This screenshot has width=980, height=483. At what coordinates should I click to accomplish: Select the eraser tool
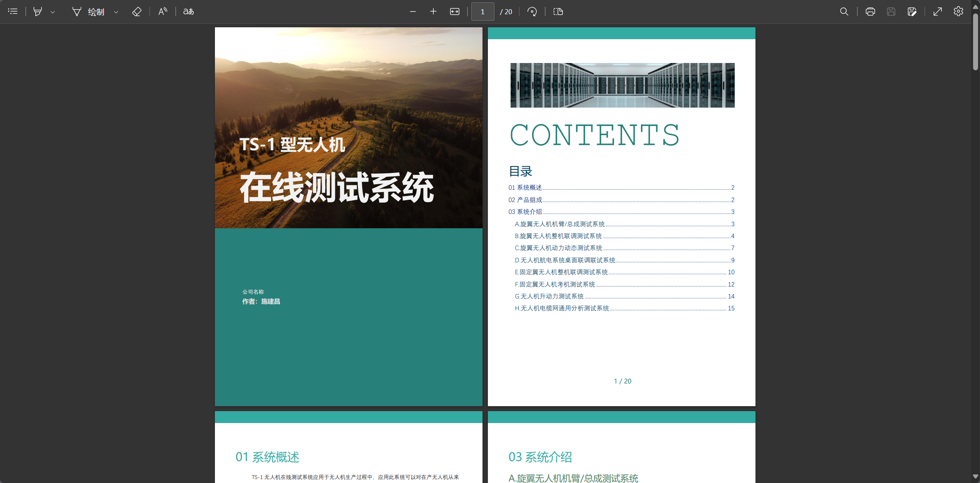point(136,12)
